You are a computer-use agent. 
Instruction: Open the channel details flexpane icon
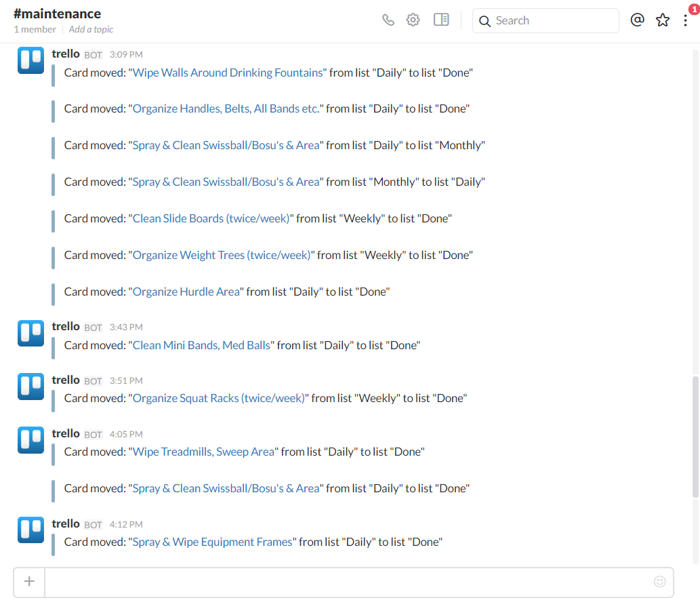(x=441, y=20)
